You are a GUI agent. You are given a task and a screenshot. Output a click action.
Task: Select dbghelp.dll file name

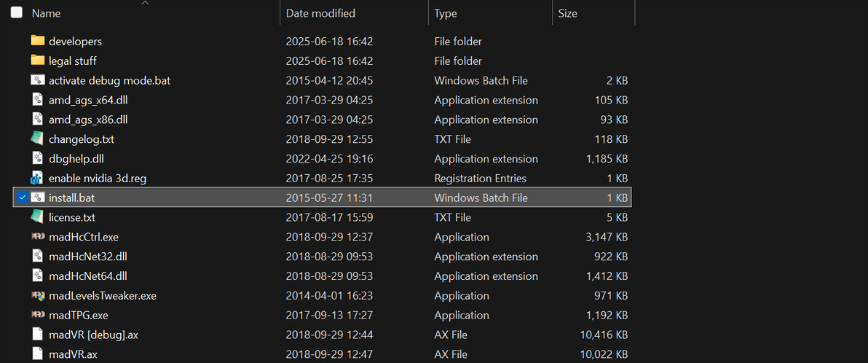(76, 158)
